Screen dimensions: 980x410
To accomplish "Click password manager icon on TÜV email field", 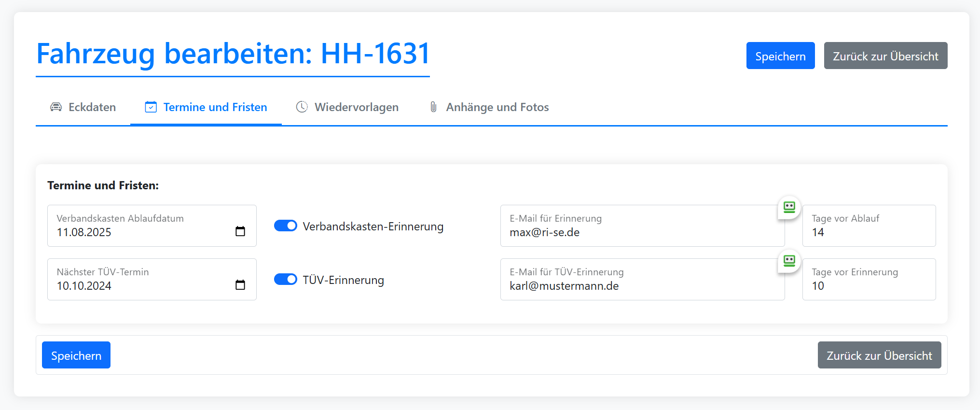I will pyautogui.click(x=789, y=261).
